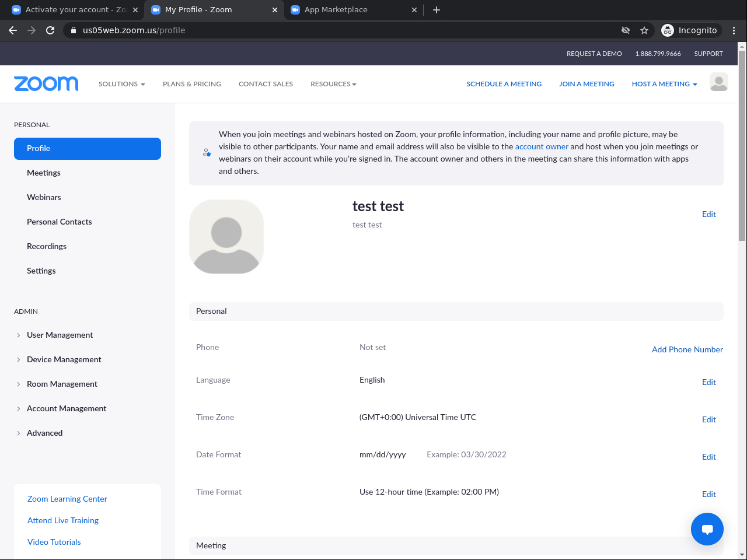This screenshot has height=560, width=747.
Task: Click the user avatar in the top navigation
Action: point(718,82)
